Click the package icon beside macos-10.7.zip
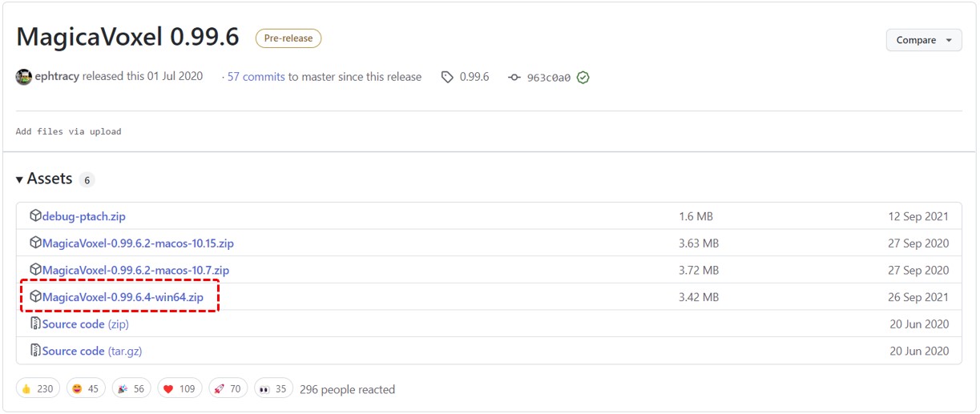 tap(35, 270)
